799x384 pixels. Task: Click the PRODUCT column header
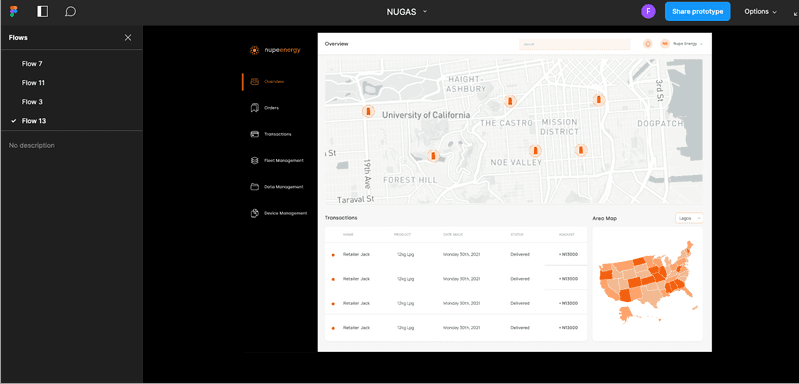coord(402,235)
